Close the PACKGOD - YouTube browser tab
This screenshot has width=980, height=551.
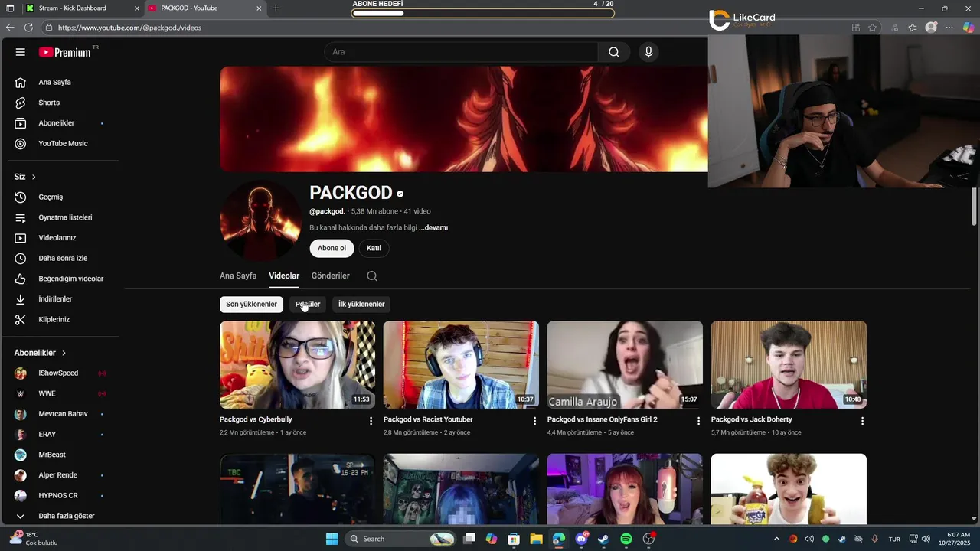(x=259, y=8)
